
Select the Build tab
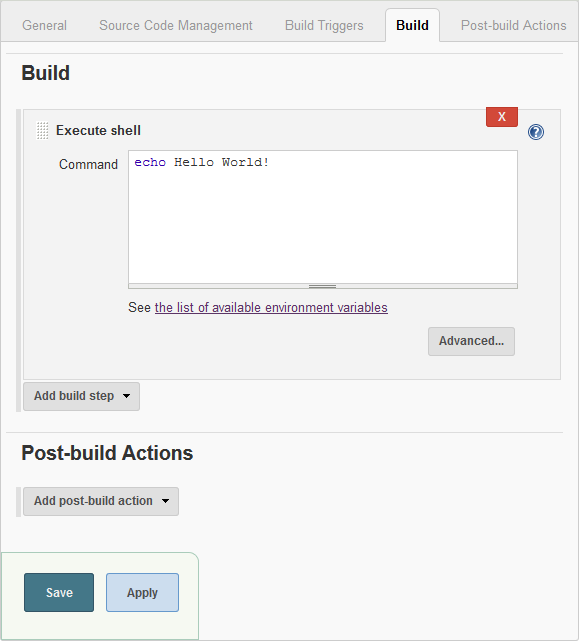point(412,25)
